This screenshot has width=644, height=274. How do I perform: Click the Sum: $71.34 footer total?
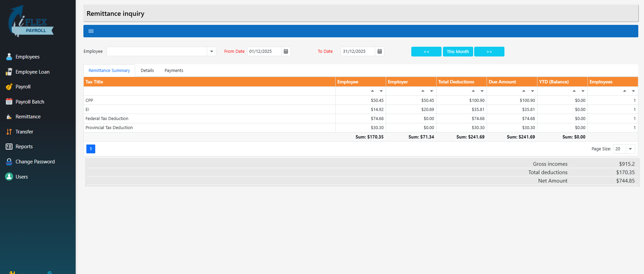pos(421,137)
